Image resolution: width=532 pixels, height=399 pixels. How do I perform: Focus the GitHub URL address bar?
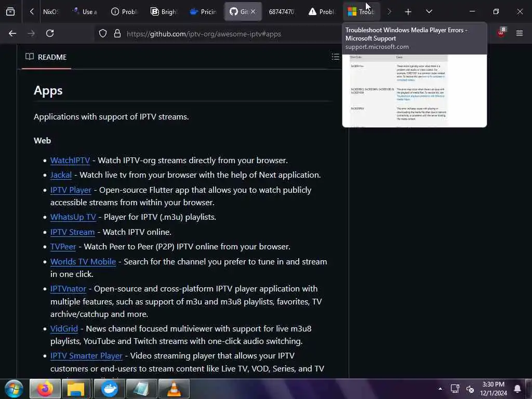(x=204, y=34)
